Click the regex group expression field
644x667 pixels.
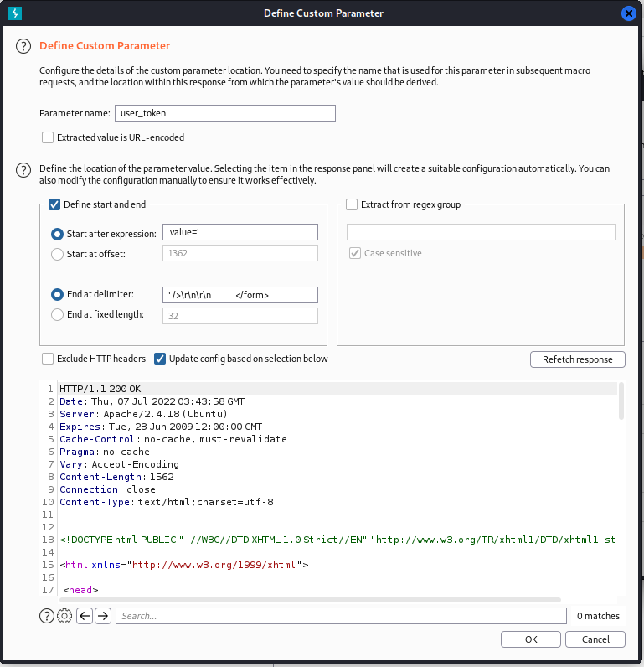[481, 232]
